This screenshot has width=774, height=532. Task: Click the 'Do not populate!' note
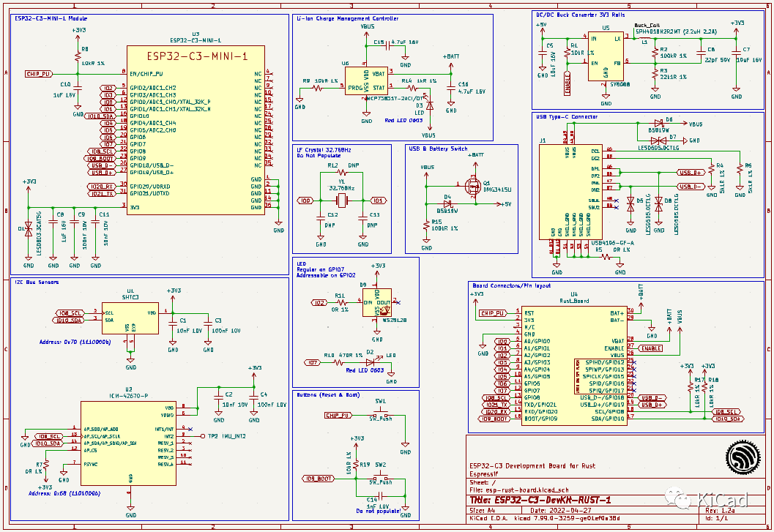click(x=379, y=512)
